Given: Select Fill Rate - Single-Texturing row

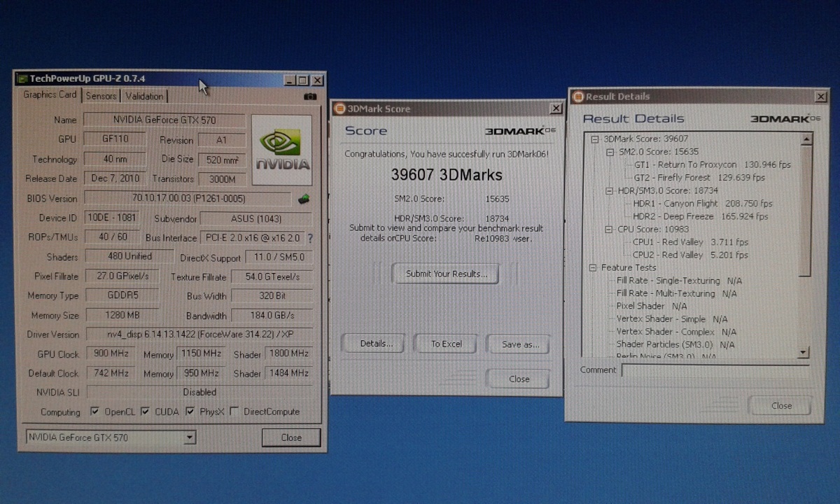Looking at the screenshot, I should 679,280.
